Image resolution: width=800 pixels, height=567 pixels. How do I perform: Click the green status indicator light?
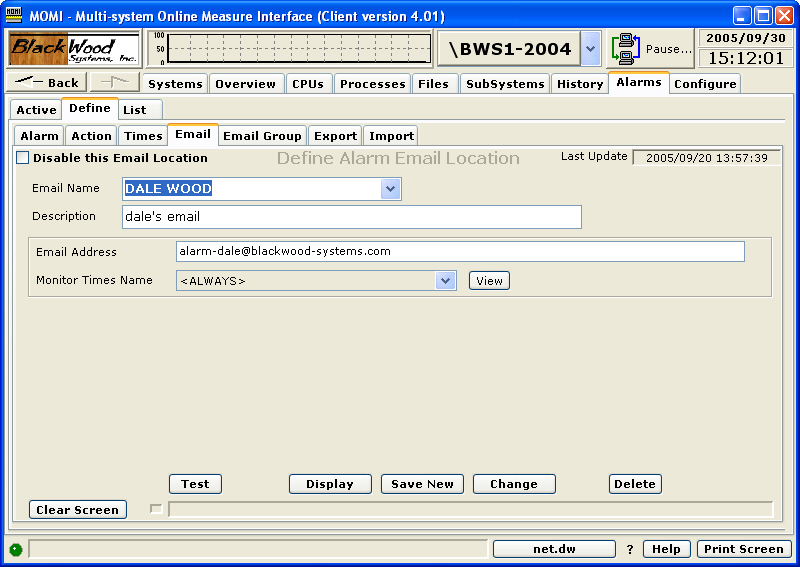[x=16, y=549]
